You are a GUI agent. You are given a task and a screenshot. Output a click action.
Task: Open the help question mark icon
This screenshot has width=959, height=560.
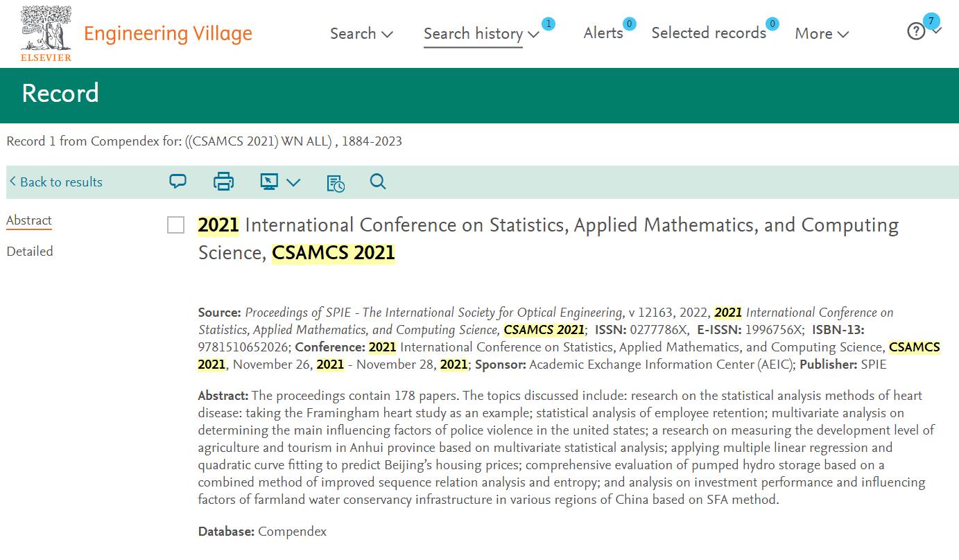916,31
